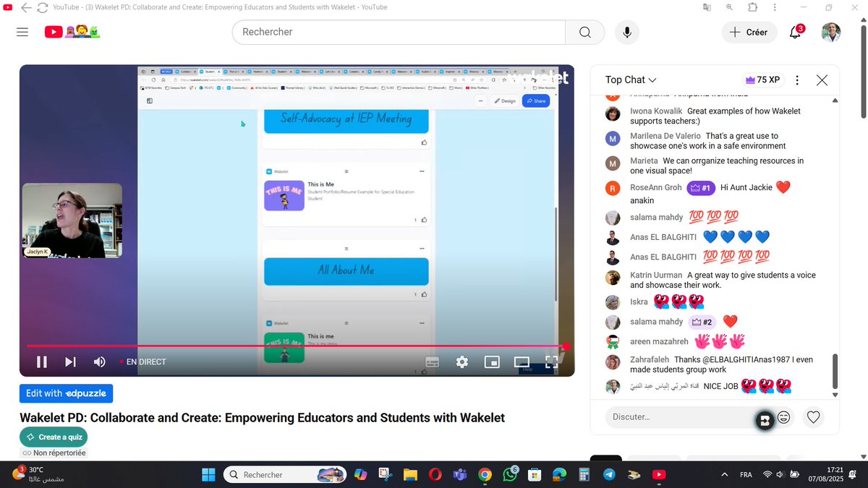Open the live chat three-dot options

[798, 80]
